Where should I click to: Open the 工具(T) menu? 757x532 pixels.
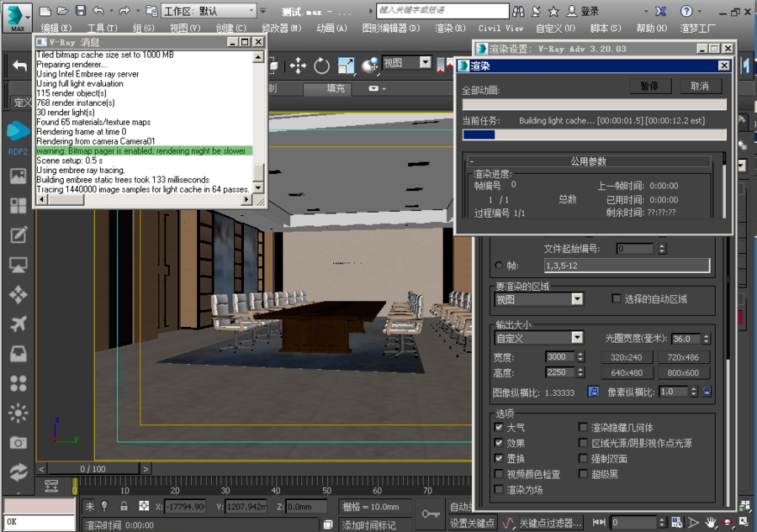103,29
